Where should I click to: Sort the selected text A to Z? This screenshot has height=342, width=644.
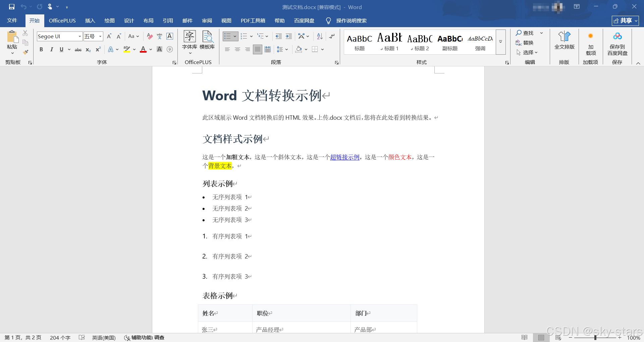coord(320,36)
